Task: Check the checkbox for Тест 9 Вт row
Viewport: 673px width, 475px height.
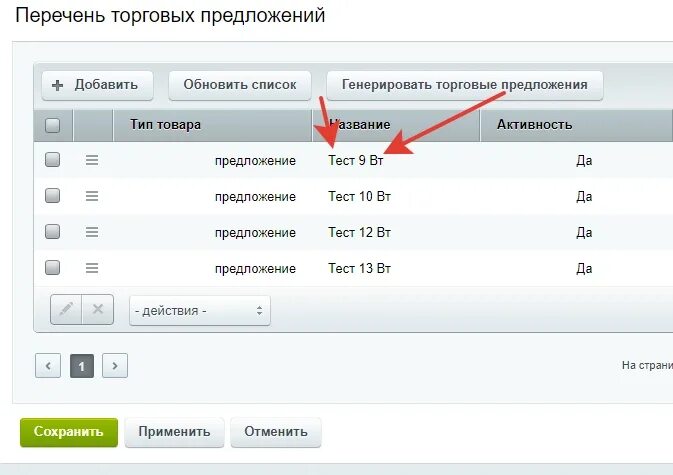Action: (52, 160)
